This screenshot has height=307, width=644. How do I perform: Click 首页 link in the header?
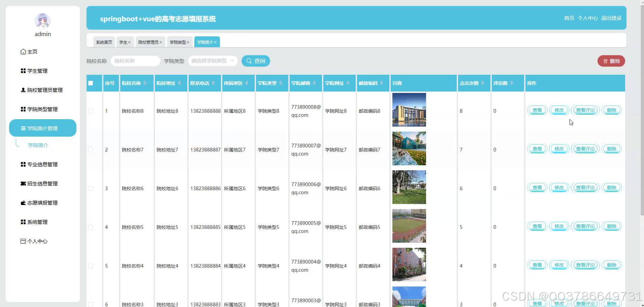(x=569, y=18)
